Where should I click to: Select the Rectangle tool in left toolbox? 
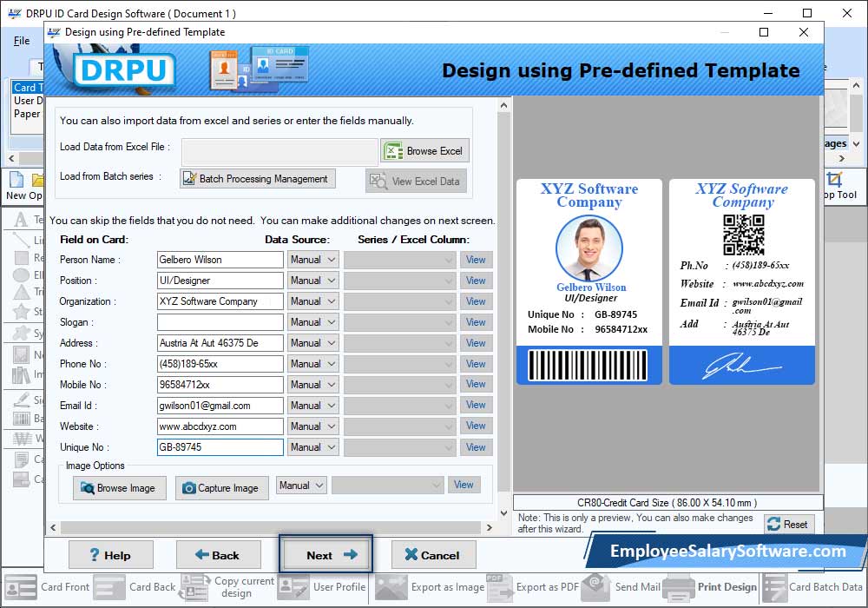coord(21,257)
